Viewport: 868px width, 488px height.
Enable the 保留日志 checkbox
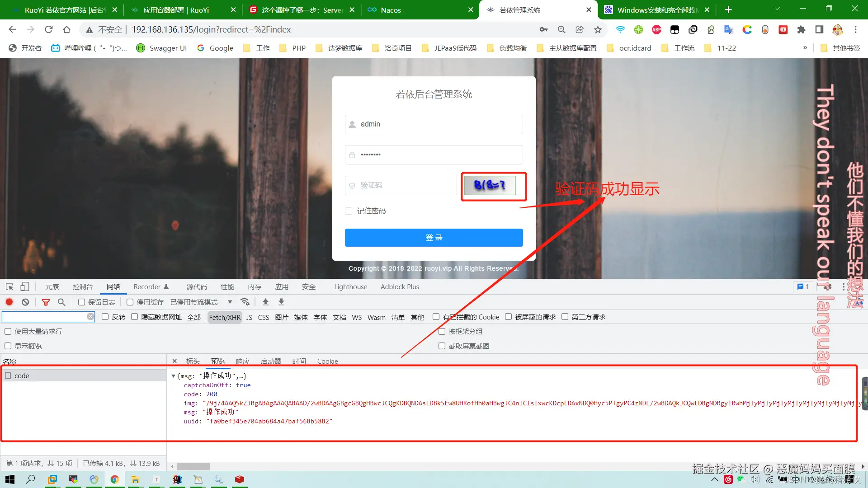pos(81,302)
